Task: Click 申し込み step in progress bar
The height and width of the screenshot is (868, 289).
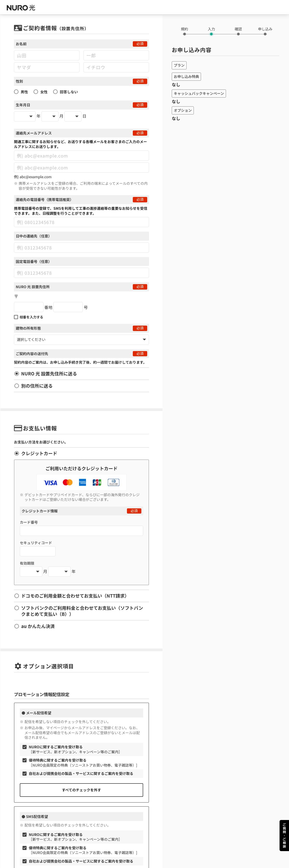Action: (x=265, y=31)
